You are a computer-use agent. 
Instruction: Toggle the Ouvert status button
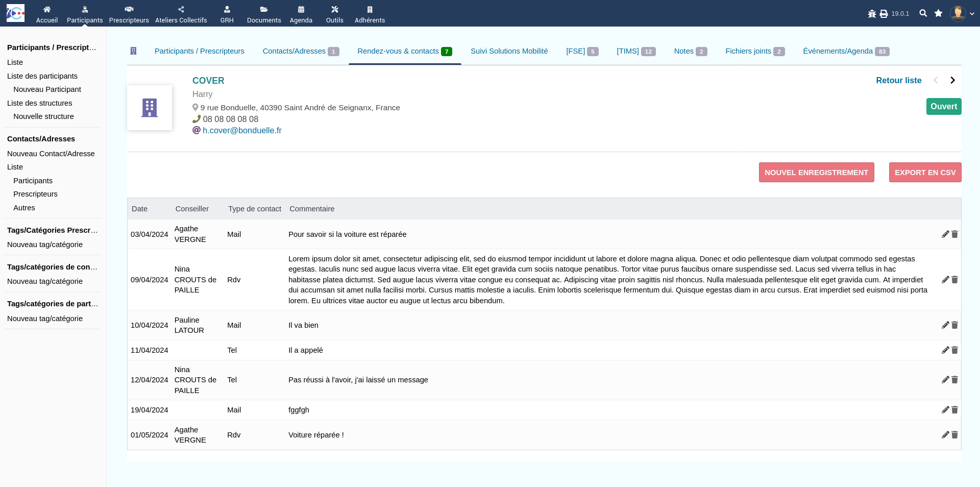click(x=943, y=106)
